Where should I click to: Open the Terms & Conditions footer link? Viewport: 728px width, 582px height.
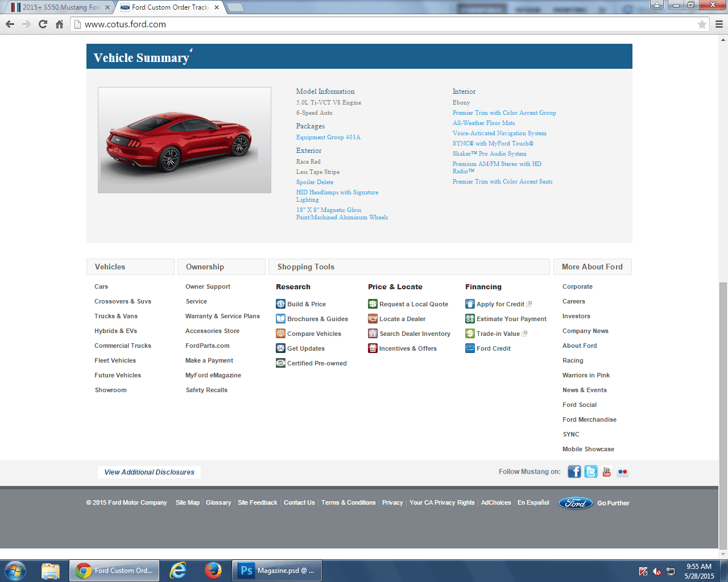(x=349, y=503)
